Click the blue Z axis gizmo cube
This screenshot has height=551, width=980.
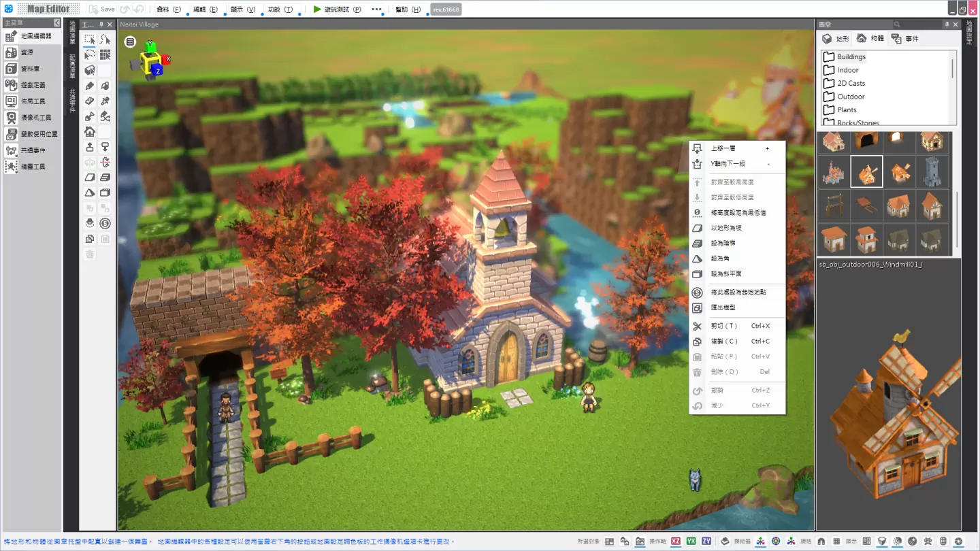(157, 71)
